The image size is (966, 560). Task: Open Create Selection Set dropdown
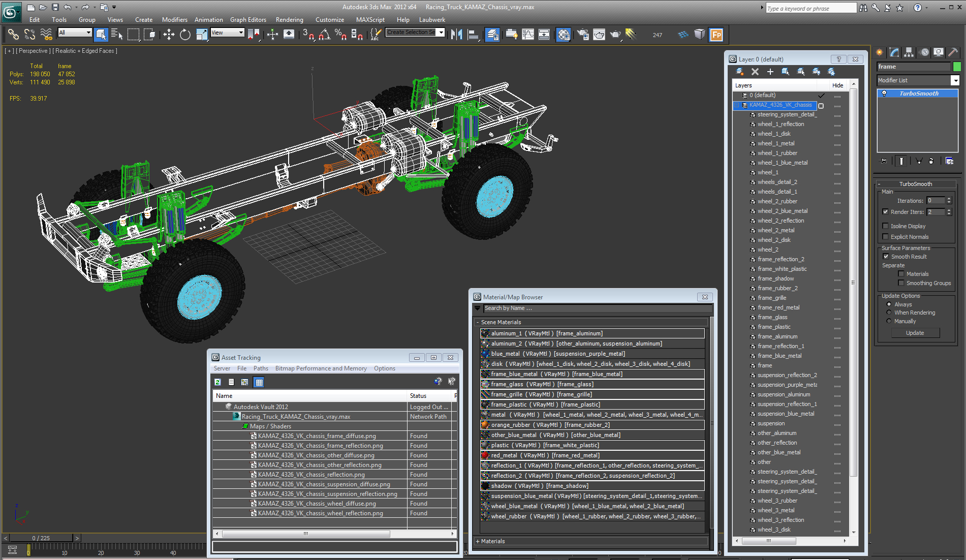click(x=441, y=33)
